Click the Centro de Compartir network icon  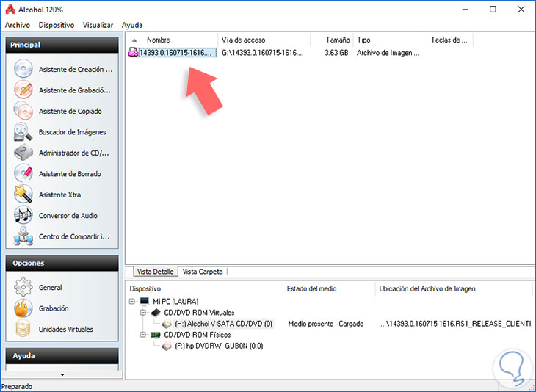[23, 236]
